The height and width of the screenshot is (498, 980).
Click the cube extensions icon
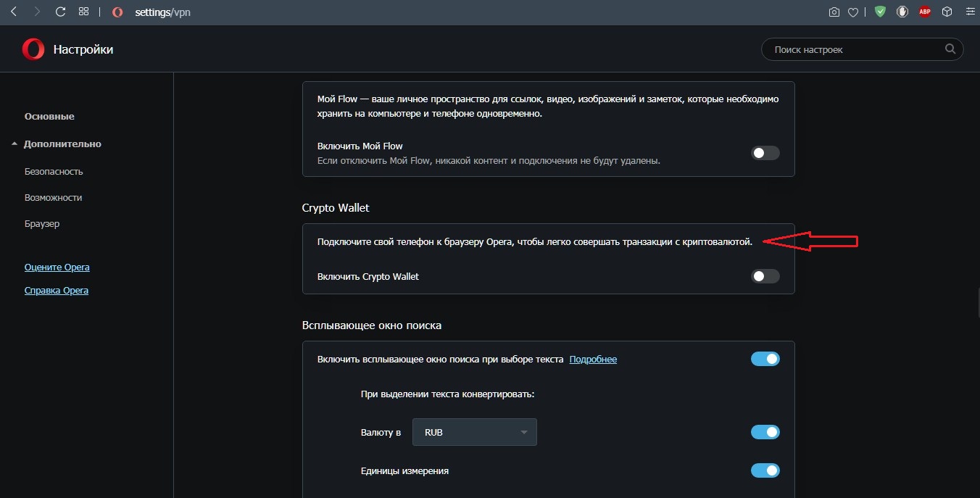(x=947, y=12)
